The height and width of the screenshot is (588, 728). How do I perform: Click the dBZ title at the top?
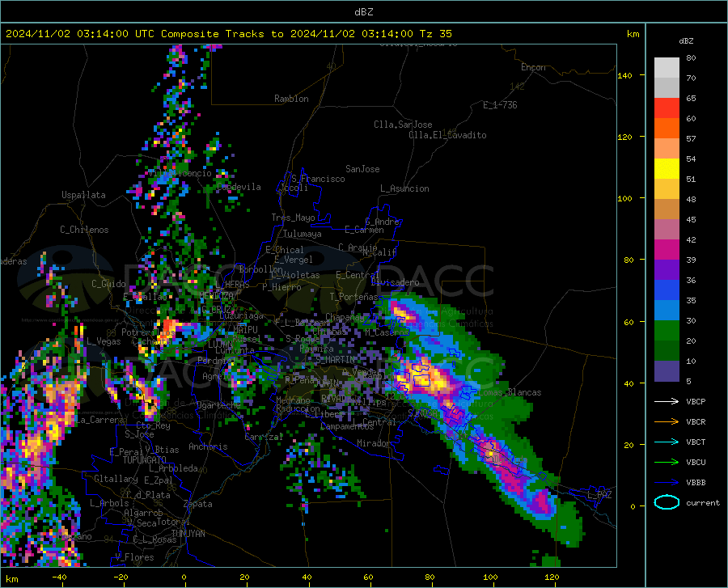[363, 12]
